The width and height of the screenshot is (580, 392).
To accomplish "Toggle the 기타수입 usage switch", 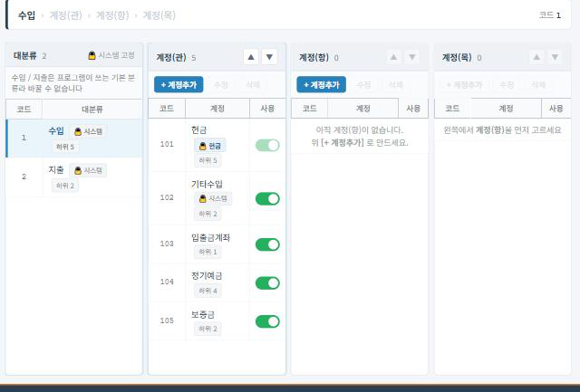I will pos(267,199).
